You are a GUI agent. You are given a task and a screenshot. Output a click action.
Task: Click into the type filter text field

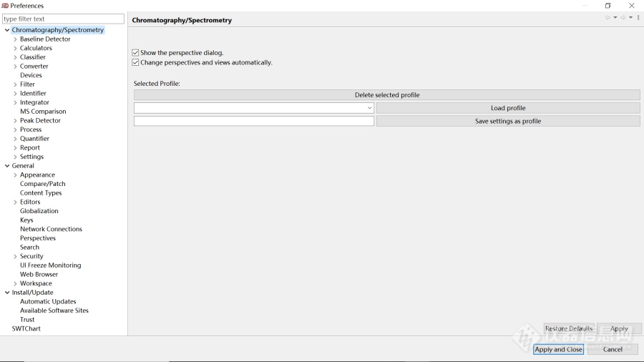pyautogui.click(x=63, y=19)
